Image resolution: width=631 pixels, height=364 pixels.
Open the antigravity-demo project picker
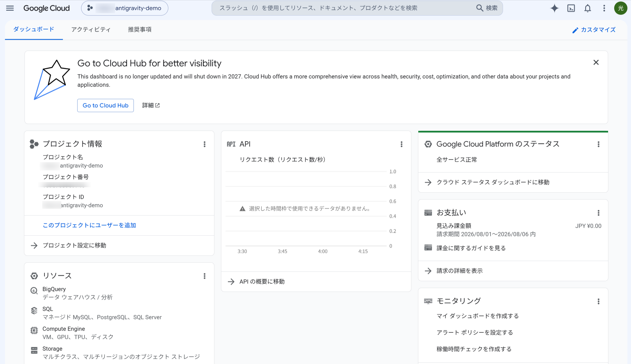[x=125, y=8]
